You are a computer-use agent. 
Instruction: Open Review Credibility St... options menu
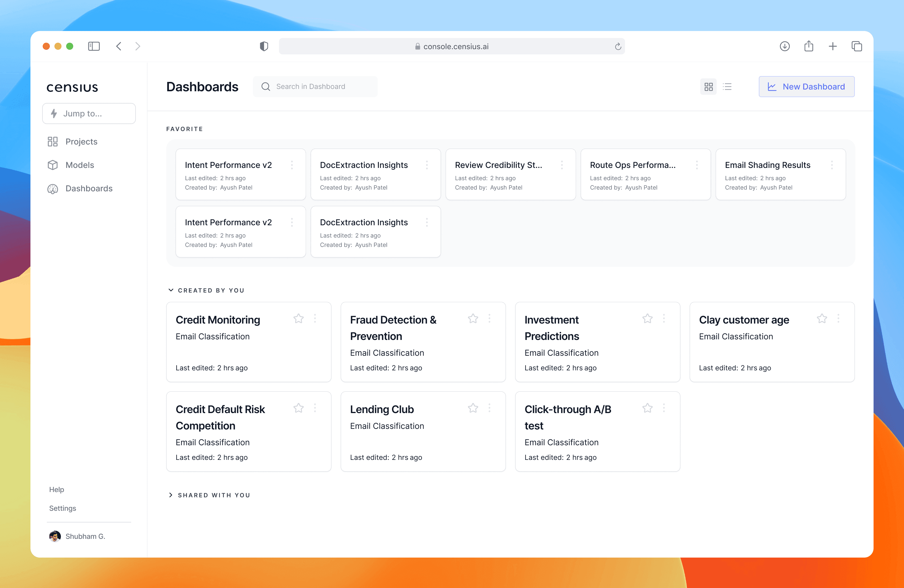[562, 165]
